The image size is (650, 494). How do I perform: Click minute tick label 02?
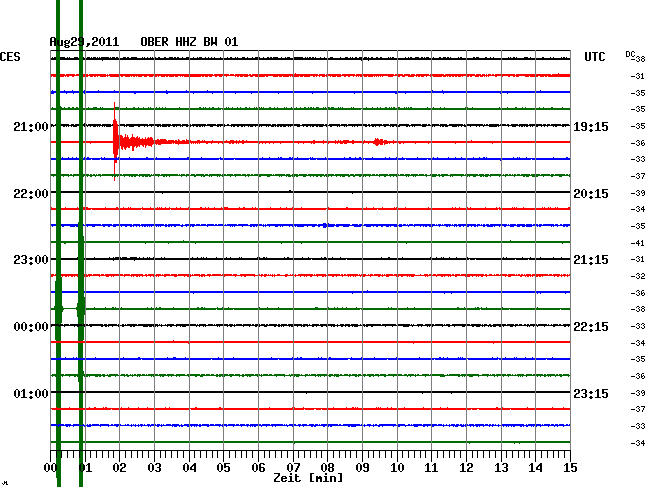pyautogui.click(x=119, y=468)
